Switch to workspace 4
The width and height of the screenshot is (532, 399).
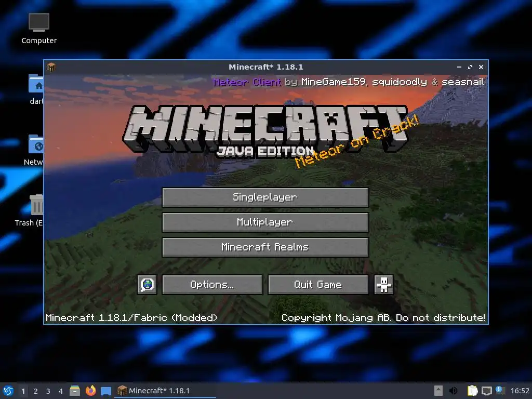(61, 391)
